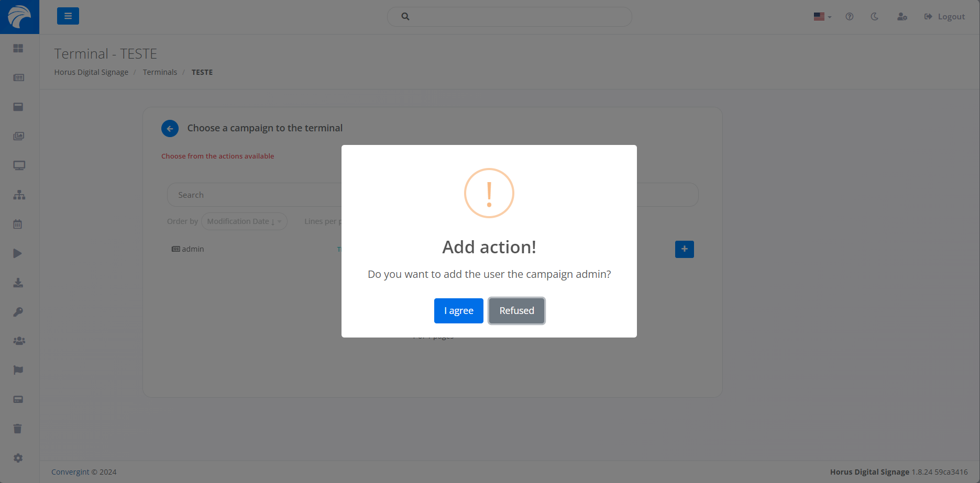Click the sitemap hierarchy icon in sidebar
Viewport: 980px width, 483px height.
[x=19, y=195]
